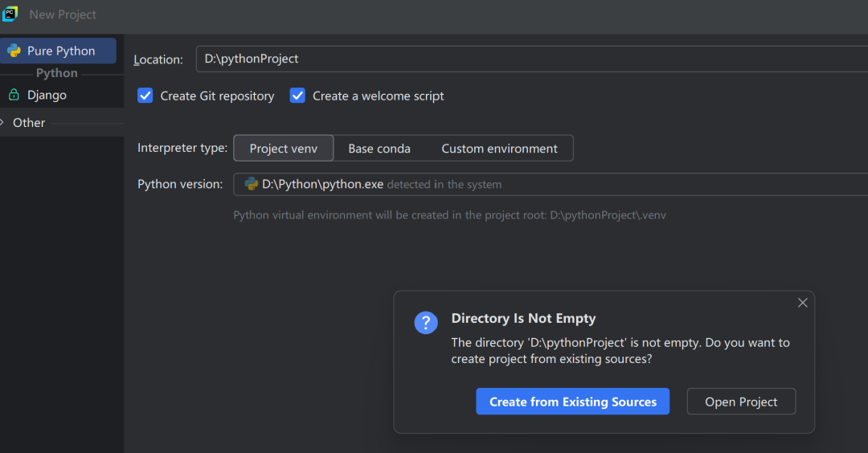Expand the Other project types group

(2, 122)
